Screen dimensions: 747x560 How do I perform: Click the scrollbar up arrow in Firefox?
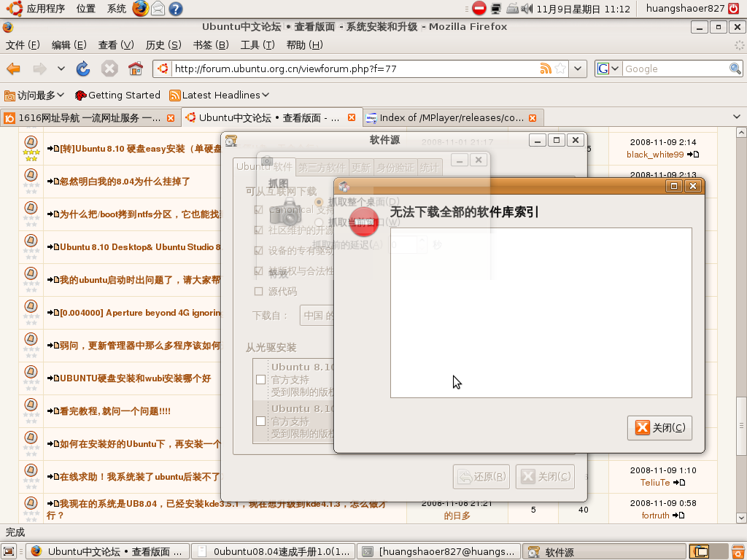[x=741, y=133]
